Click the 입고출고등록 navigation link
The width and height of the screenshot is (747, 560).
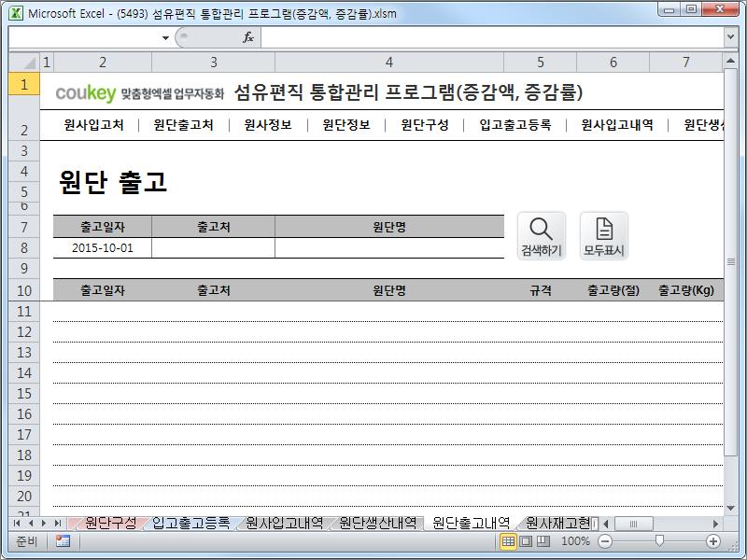tap(515, 125)
